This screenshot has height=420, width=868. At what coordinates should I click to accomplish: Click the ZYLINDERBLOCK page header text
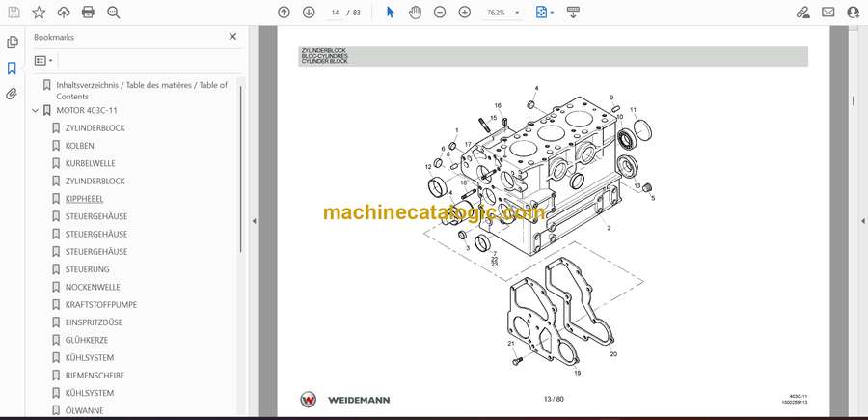click(x=324, y=50)
